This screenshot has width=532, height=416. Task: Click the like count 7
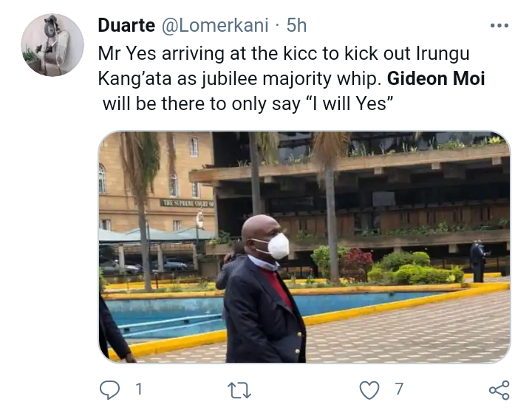tap(399, 389)
